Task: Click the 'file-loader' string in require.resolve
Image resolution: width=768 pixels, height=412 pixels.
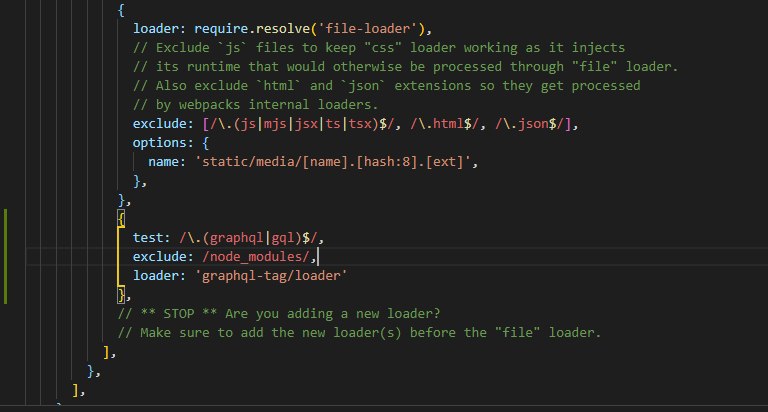Action: pos(372,28)
